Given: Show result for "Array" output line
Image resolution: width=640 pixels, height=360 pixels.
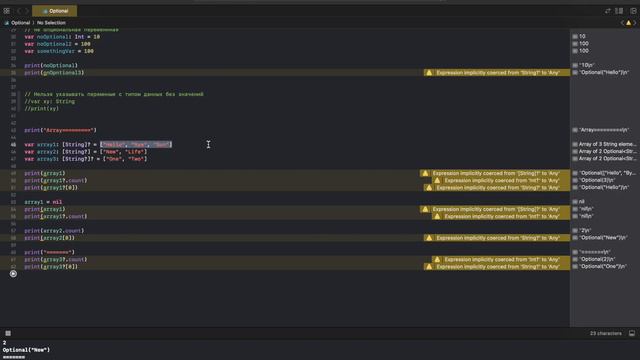Looking at the screenshot, I should [575, 130].
